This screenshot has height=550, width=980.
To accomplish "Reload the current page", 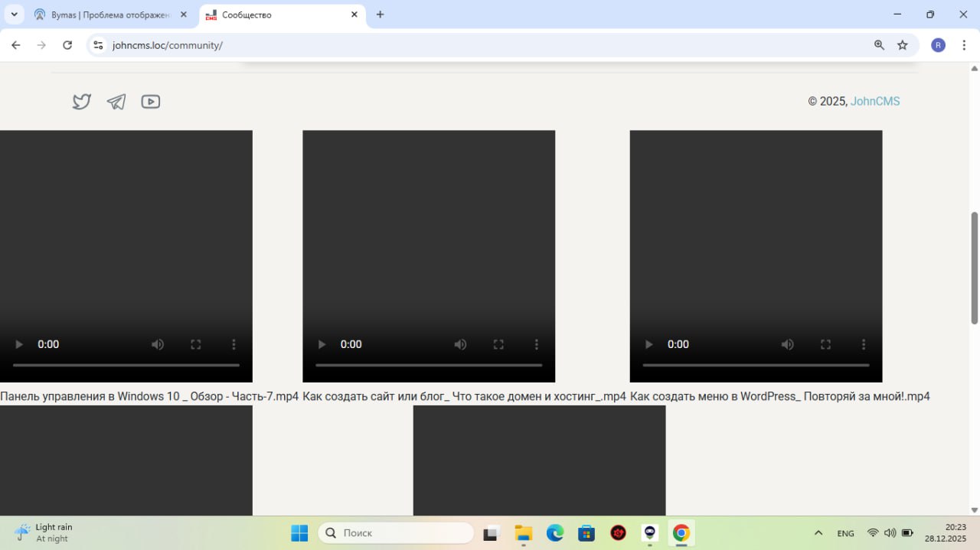I will point(67,45).
